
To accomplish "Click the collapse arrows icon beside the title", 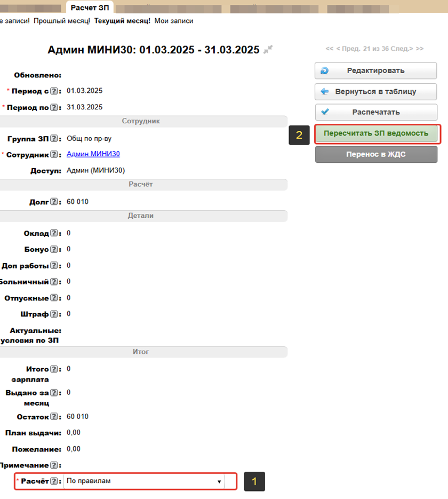I will pyautogui.click(x=268, y=50).
